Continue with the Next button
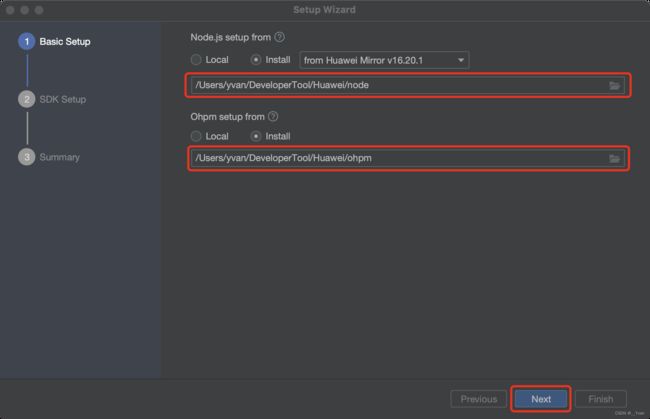The height and width of the screenshot is (419, 650). 541,399
